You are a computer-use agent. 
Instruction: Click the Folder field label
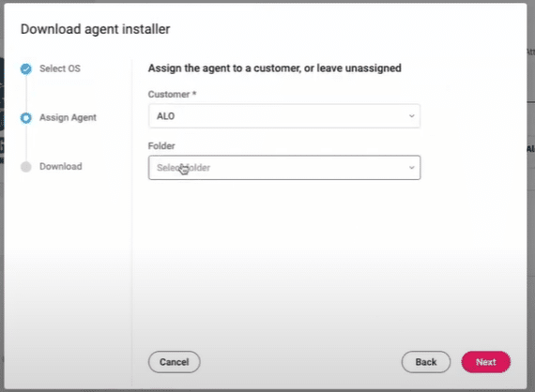(x=161, y=146)
